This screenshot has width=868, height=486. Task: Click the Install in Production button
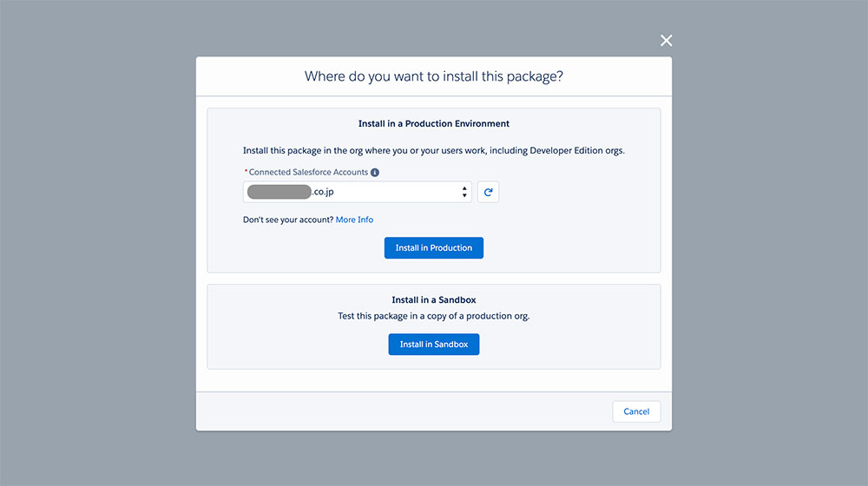(x=434, y=248)
